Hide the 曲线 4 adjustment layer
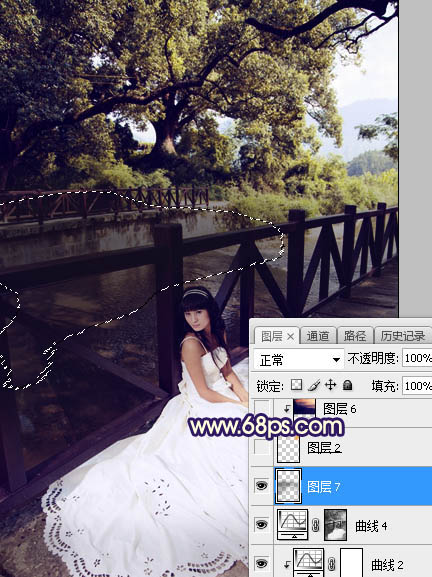432x577 pixels. [262, 524]
